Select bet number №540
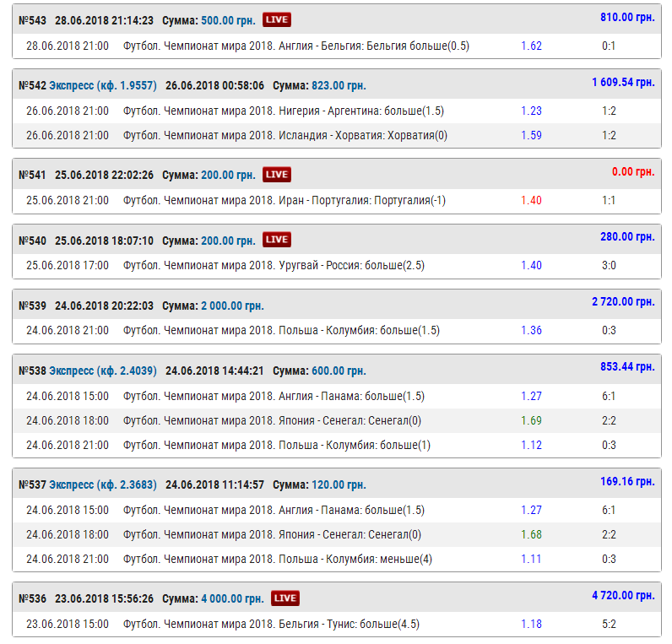 (32, 241)
